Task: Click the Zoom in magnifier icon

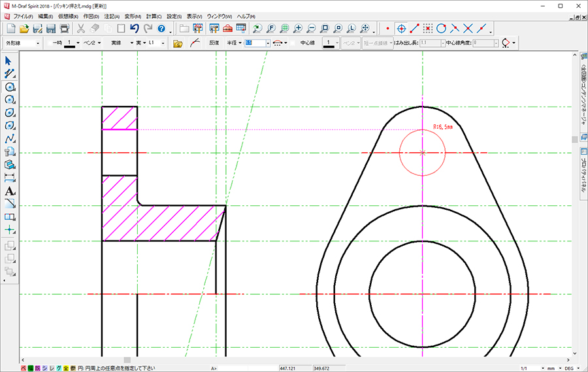Action: click(x=299, y=28)
